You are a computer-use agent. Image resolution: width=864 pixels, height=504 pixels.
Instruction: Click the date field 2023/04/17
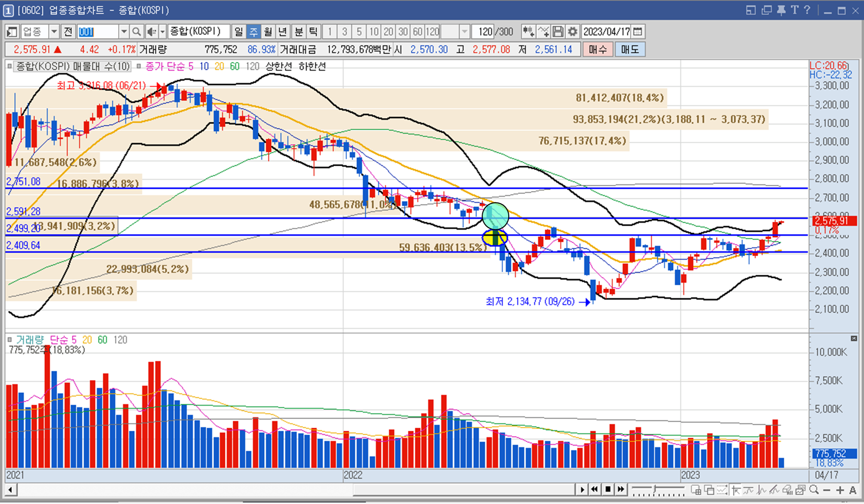pos(606,32)
